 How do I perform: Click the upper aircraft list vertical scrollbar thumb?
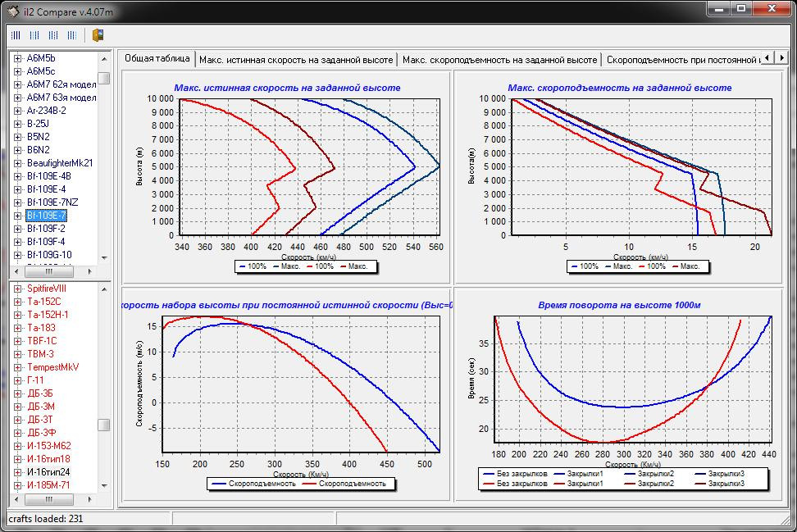point(104,78)
